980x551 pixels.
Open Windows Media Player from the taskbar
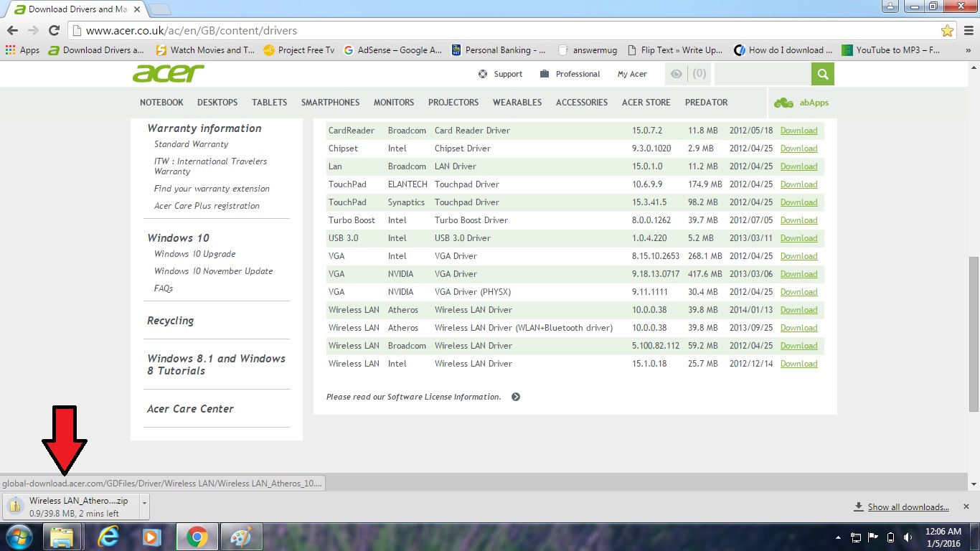pos(151,537)
